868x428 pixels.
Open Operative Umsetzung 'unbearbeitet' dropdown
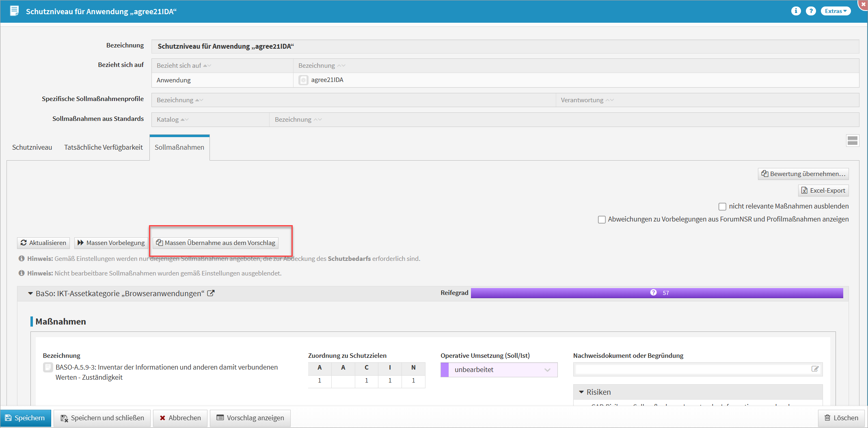point(499,370)
